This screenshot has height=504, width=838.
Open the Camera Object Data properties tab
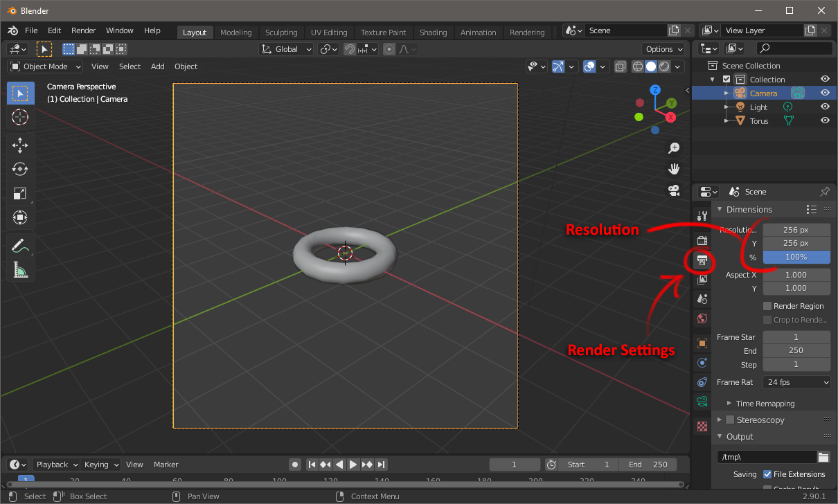tap(702, 402)
